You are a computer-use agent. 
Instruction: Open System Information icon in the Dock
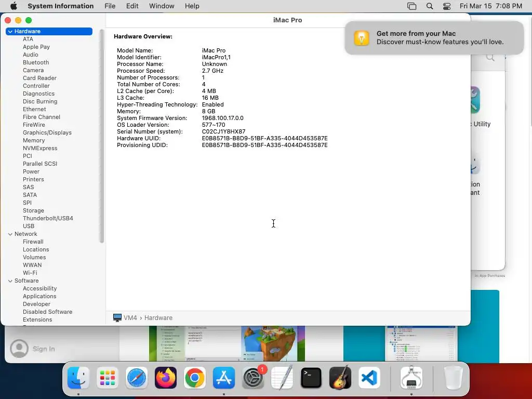click(411, 378)
